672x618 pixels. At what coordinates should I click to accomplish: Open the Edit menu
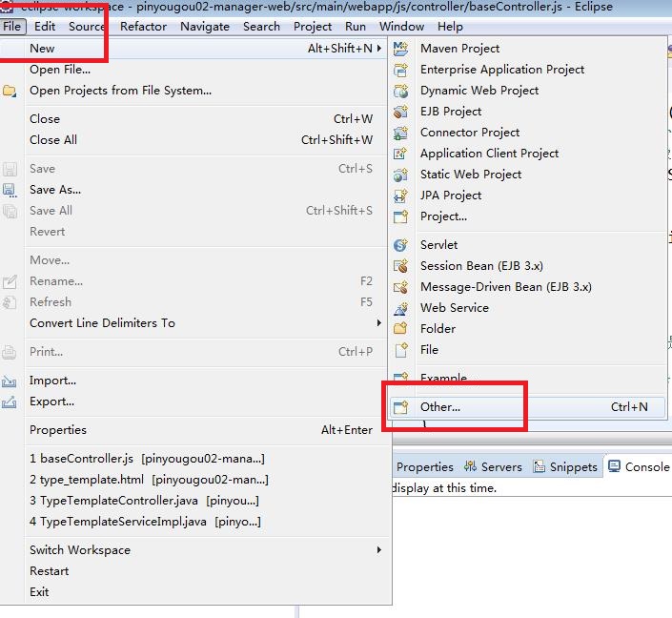point(45,27)
